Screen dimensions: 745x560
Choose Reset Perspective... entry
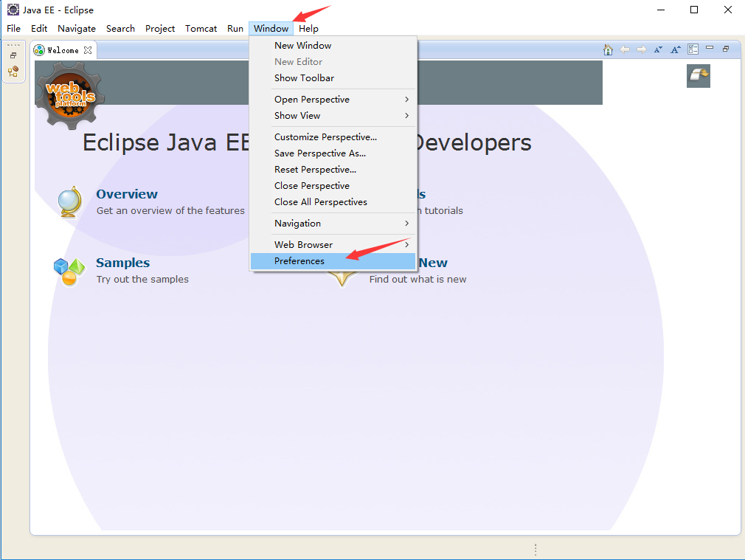tap(333, 170)
